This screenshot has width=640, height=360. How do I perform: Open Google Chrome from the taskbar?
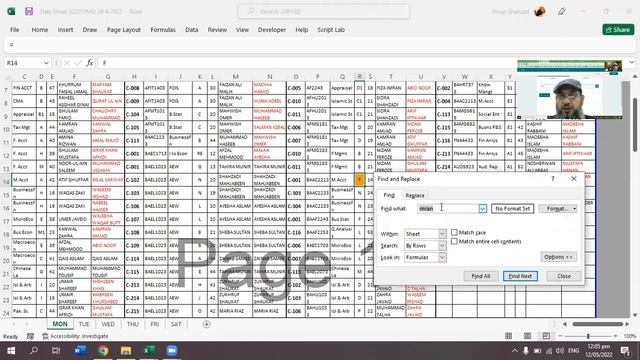[103, 351]
